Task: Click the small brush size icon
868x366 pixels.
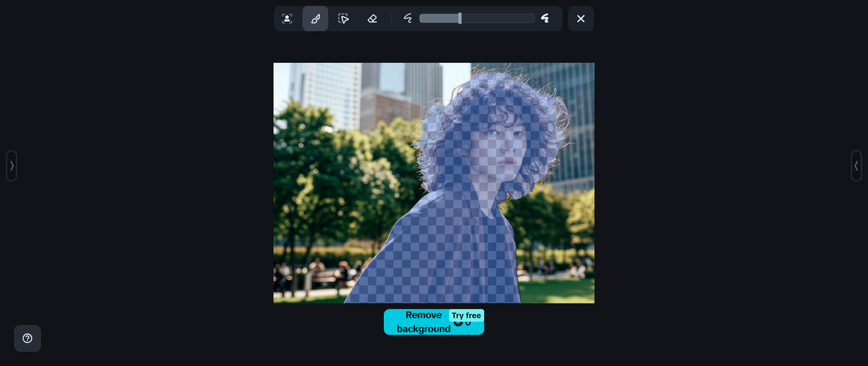Action: [408, 18]
